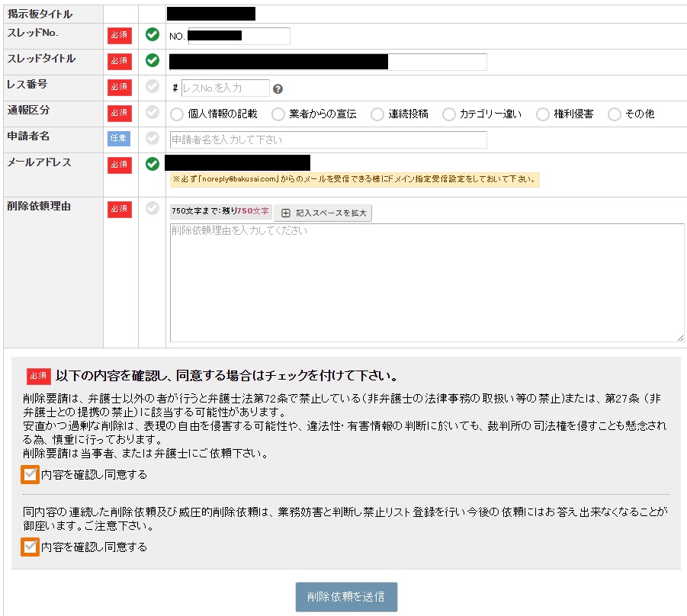Click green checkmark next to スレッドNo.

(152, 34)
